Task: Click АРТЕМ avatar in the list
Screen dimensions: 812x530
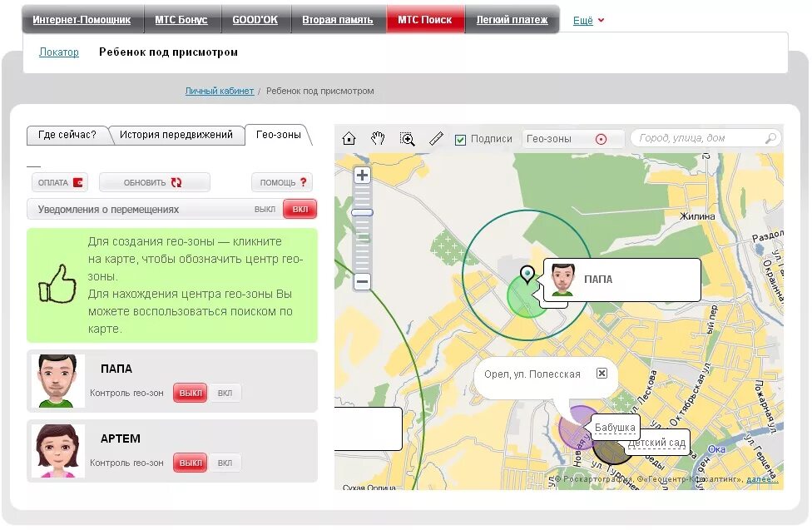Action: click(x=57, y=451)
